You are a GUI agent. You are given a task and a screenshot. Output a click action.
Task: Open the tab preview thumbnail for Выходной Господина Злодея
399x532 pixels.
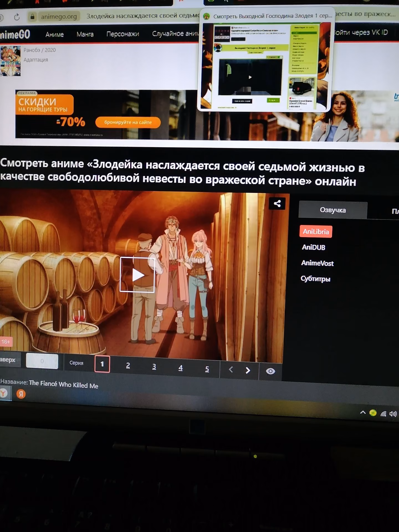265,66
